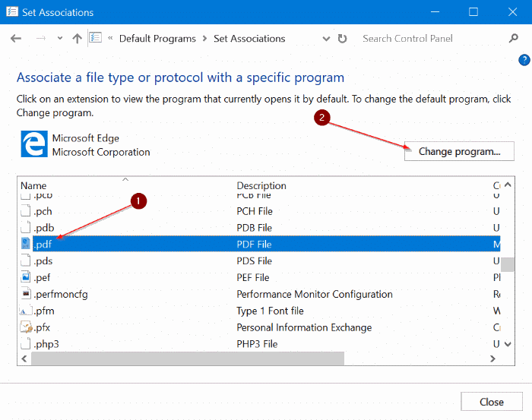The width and height of the screenshot is (532, 420).
Task: Click the blank .pdb file icon
Action: click(25, 227)
